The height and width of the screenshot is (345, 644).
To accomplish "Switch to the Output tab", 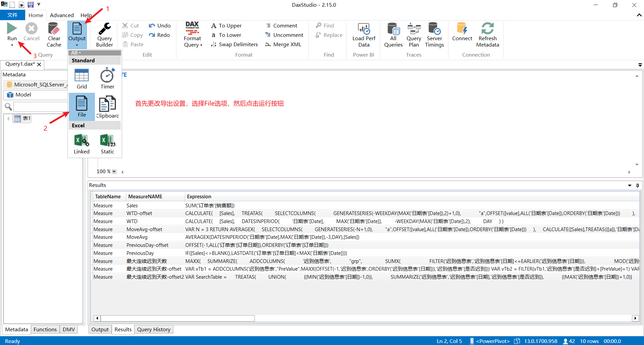I will 100,329.
